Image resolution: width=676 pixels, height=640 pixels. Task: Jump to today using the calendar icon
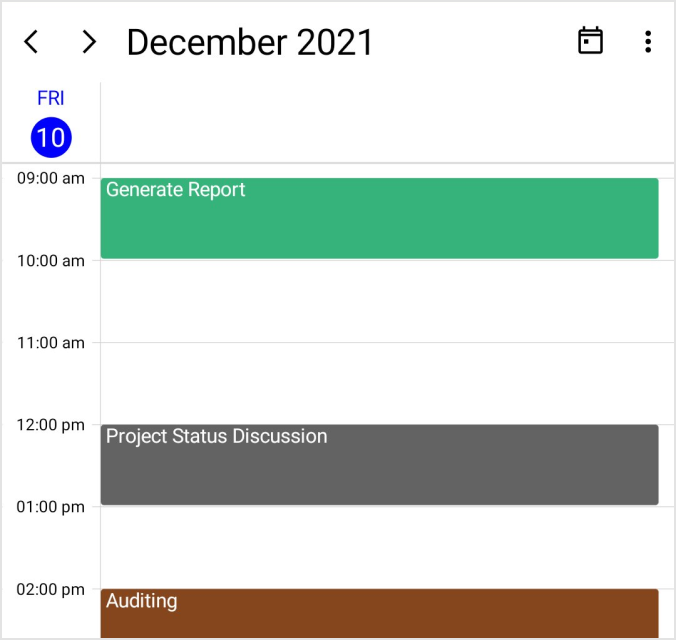tap(591, 41)
